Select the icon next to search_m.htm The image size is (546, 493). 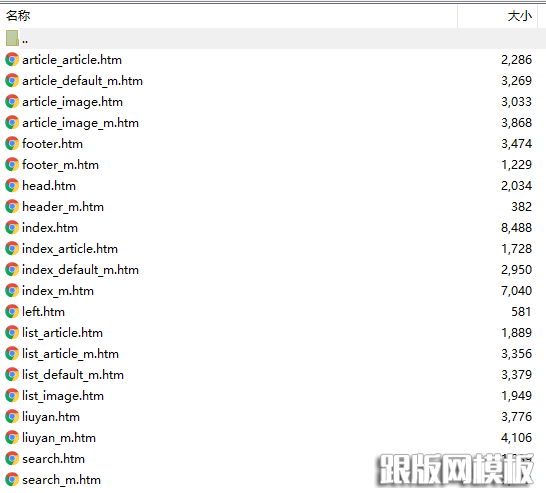tap(12, 480)
